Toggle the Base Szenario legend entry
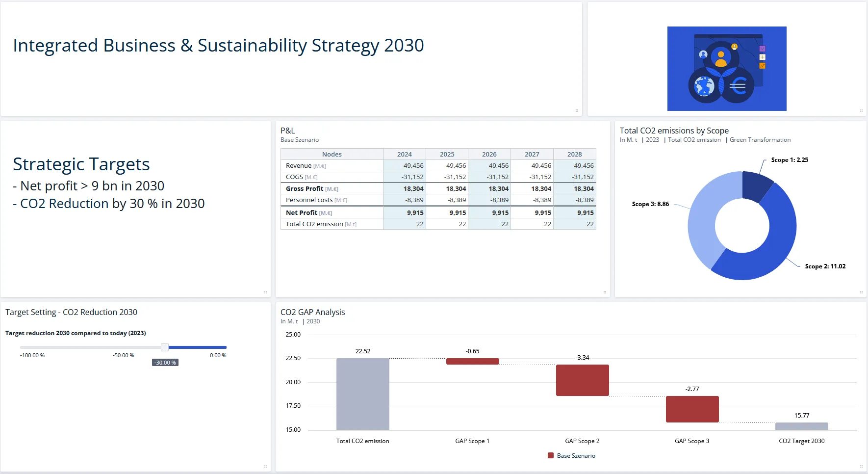 (x=572, y=456)
